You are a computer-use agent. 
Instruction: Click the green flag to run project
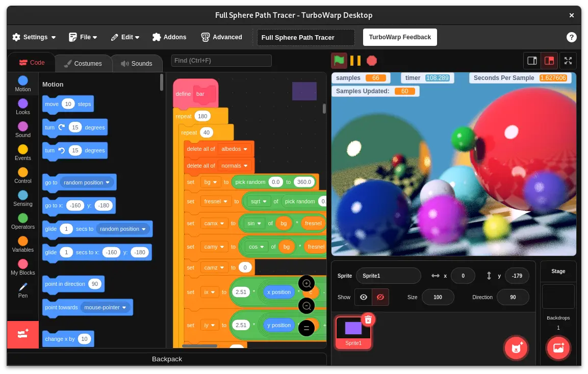339,61
